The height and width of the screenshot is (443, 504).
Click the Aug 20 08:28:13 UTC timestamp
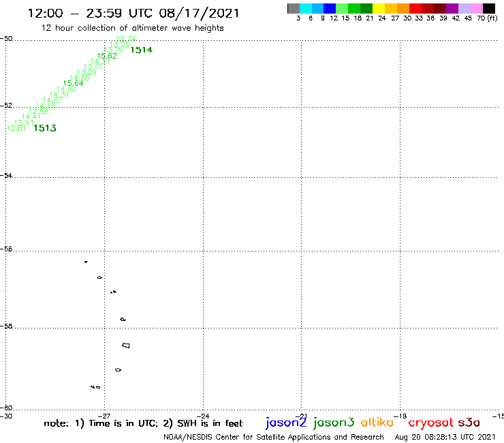point(445,438)
